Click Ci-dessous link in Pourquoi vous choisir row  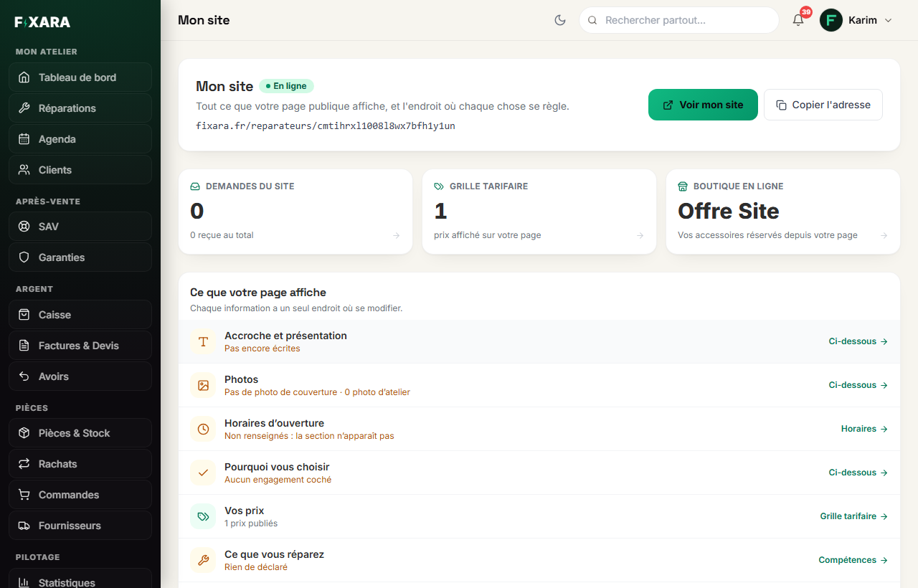pyautogui.click(x=858, y=473)
